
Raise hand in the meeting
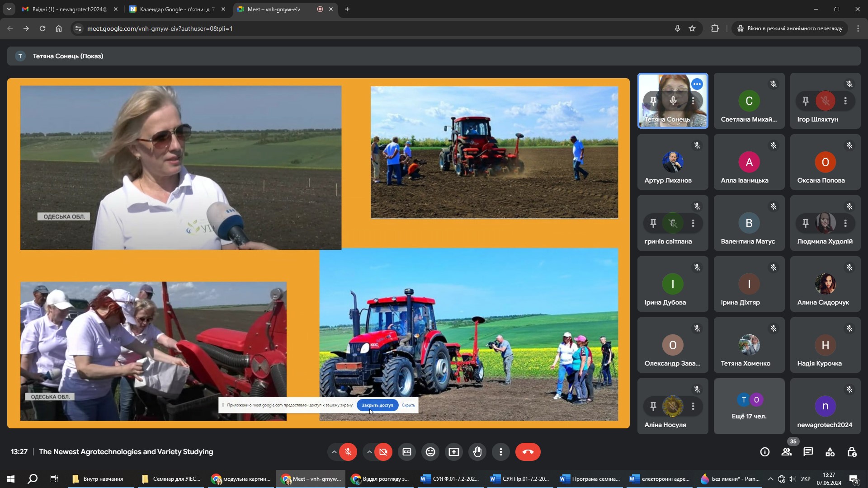477,452
